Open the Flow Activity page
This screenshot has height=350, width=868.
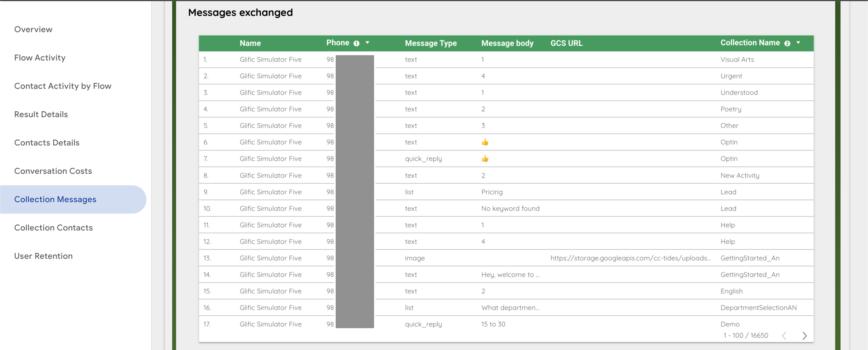coord(40,58)
